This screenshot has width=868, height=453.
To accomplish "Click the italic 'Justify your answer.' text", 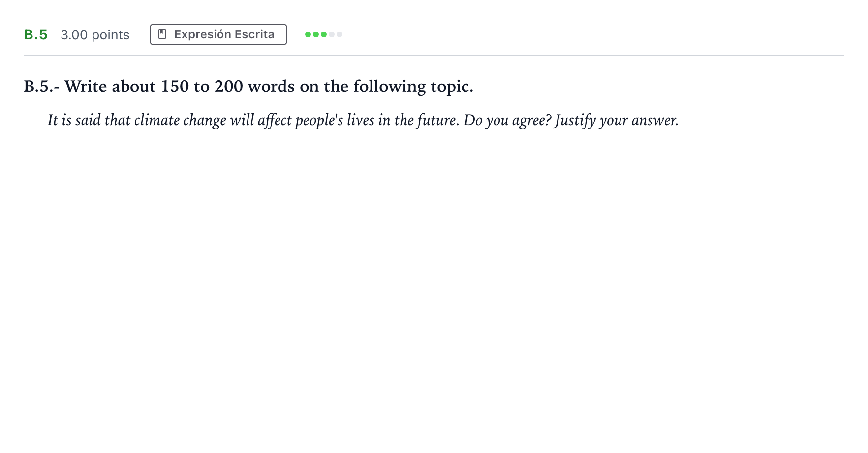I will pos(617,120).
